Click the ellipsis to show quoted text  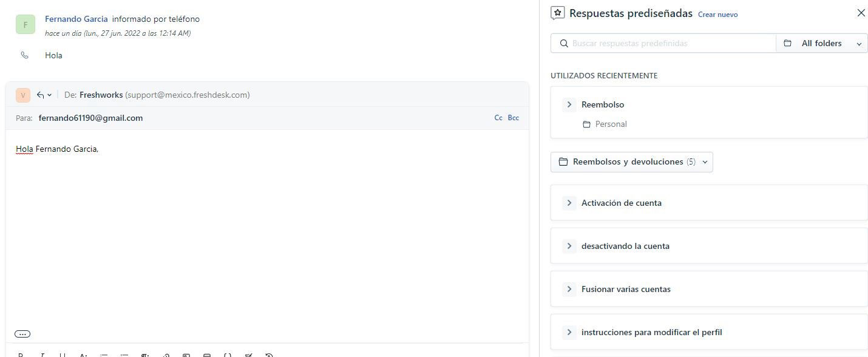[22, 333]
